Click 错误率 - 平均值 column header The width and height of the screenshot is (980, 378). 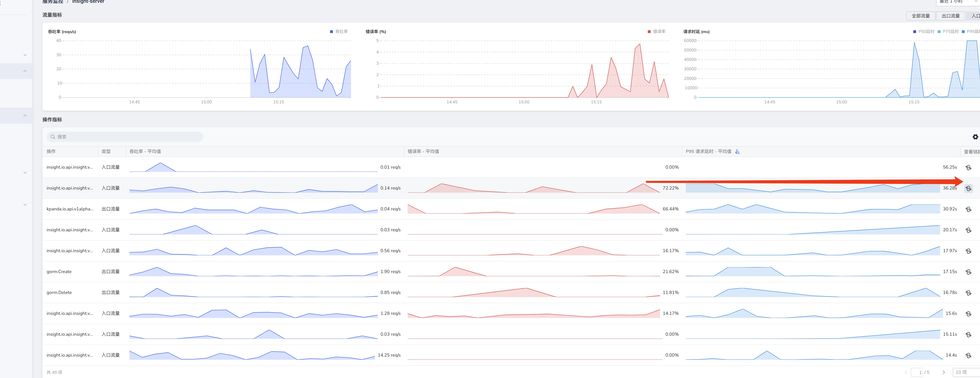(x=423, y=152)
